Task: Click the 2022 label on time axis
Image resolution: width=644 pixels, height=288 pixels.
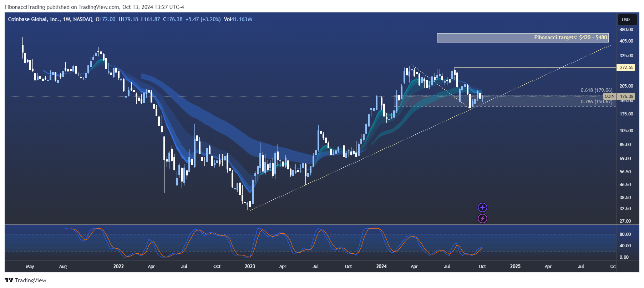Action: coord(118,267)
